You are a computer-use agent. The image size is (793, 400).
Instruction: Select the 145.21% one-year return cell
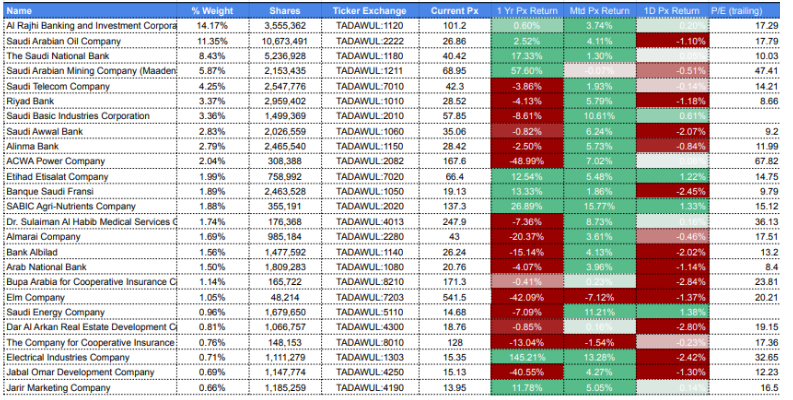click(x=527, y=357)
